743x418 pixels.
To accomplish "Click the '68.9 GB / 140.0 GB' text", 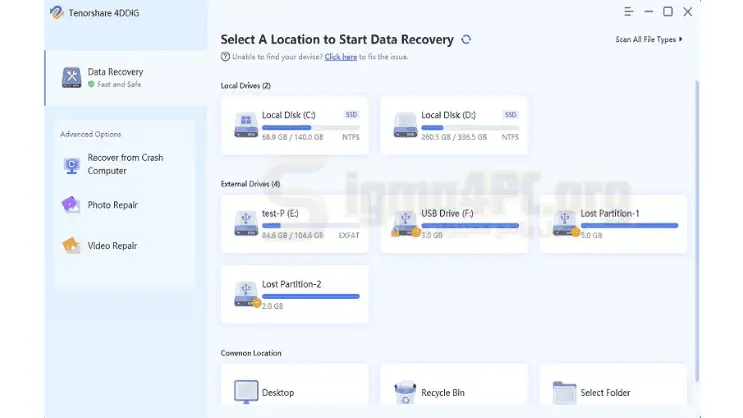I will [293, 137].
